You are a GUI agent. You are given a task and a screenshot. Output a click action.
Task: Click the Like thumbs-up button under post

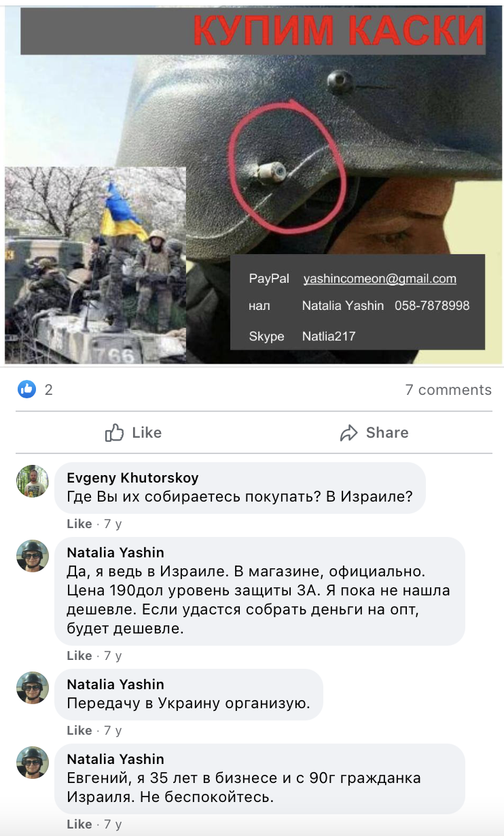(x=134, y=433)
